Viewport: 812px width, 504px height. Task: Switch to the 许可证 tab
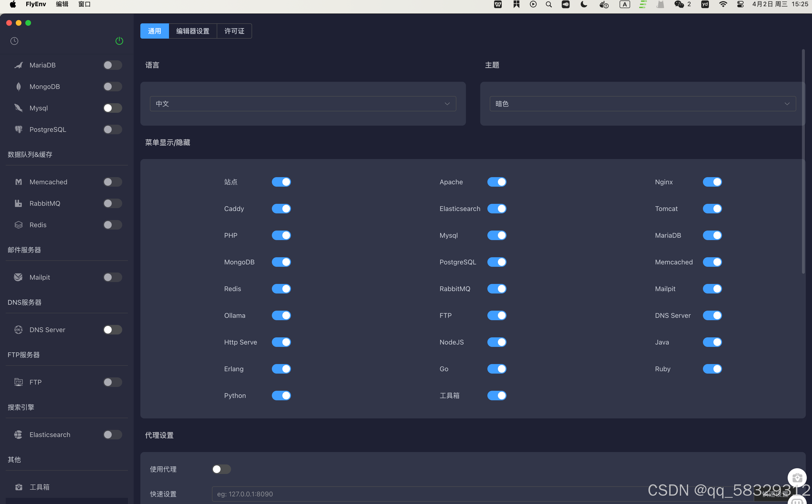(234, 31)
